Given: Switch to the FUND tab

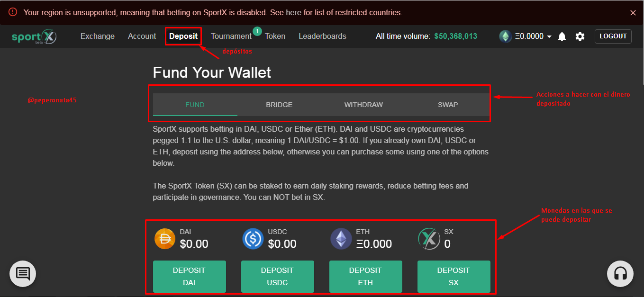Looking at the screenshot, I should [195, 105].
